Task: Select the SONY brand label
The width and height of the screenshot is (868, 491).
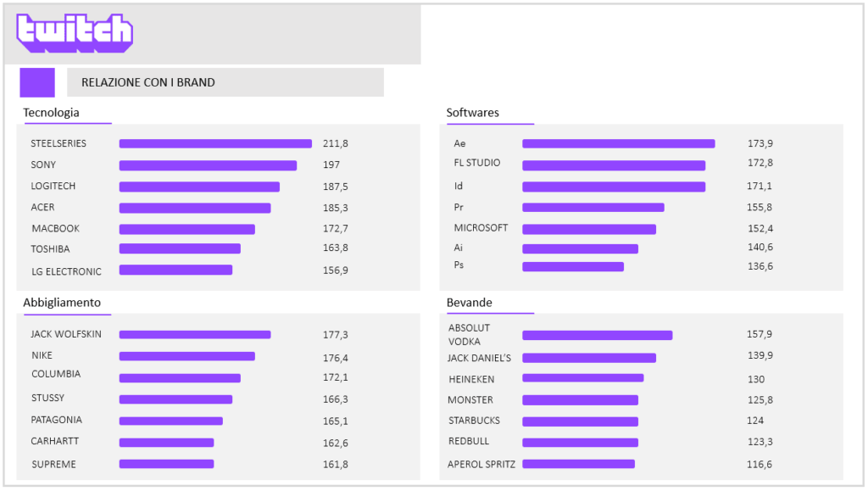Action: pos(43,165)
